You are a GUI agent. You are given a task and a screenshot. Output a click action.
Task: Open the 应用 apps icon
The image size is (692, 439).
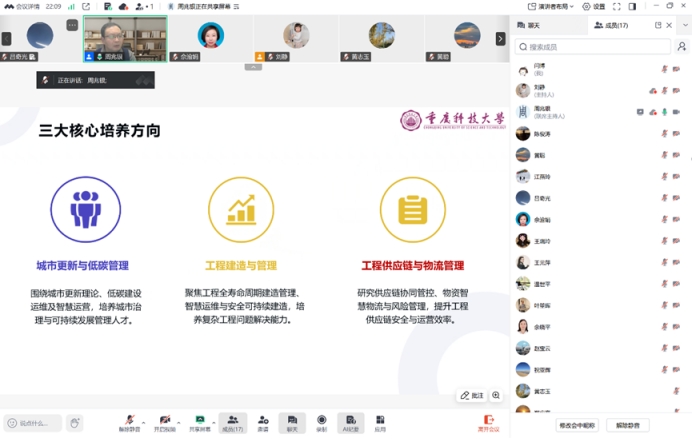pos(380,421)
